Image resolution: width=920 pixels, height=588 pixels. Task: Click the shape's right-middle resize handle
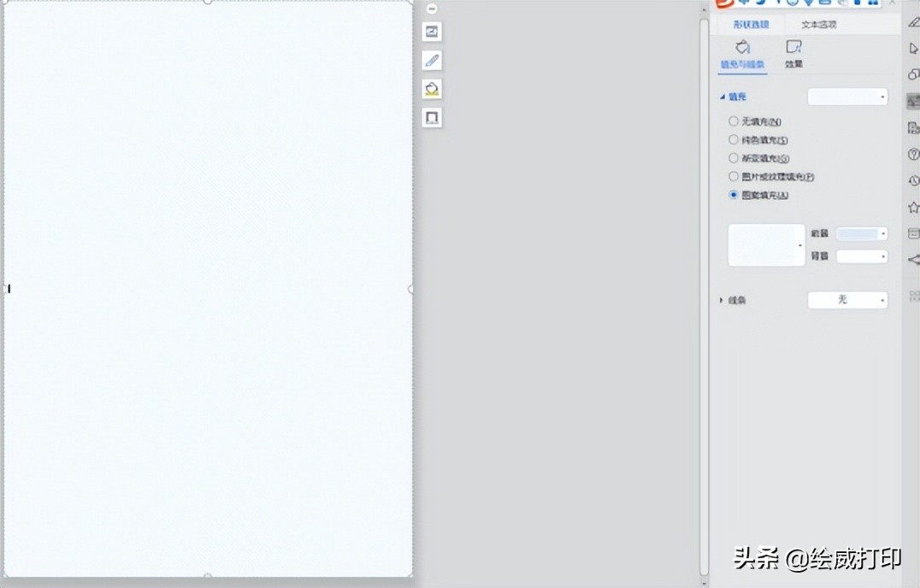pyautogui.click(x=410, y=289)
